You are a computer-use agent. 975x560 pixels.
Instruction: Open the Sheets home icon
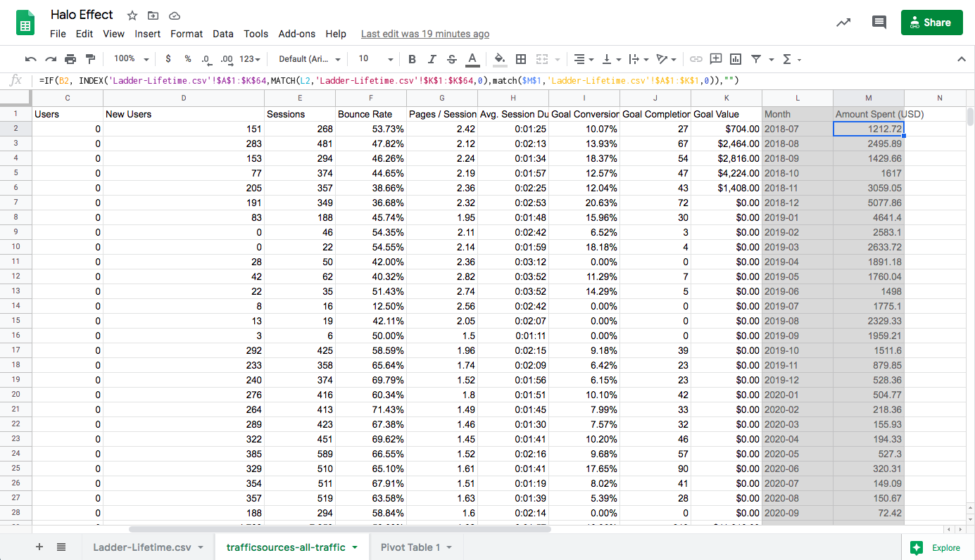tap(26, 23)
